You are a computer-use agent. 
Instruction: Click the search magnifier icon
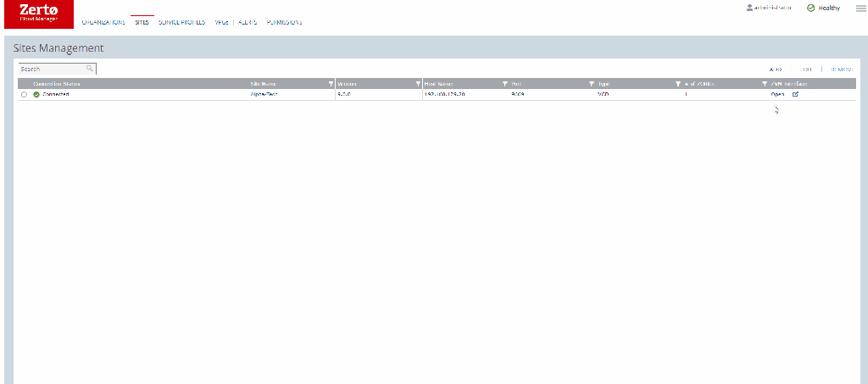pyautogui.click(x=90, y=69)
